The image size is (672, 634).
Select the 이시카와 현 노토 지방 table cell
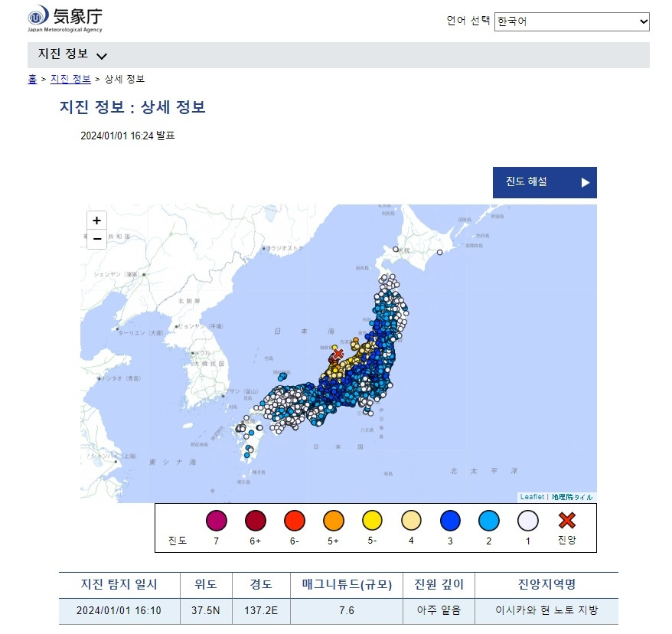(x=546, y=612)
